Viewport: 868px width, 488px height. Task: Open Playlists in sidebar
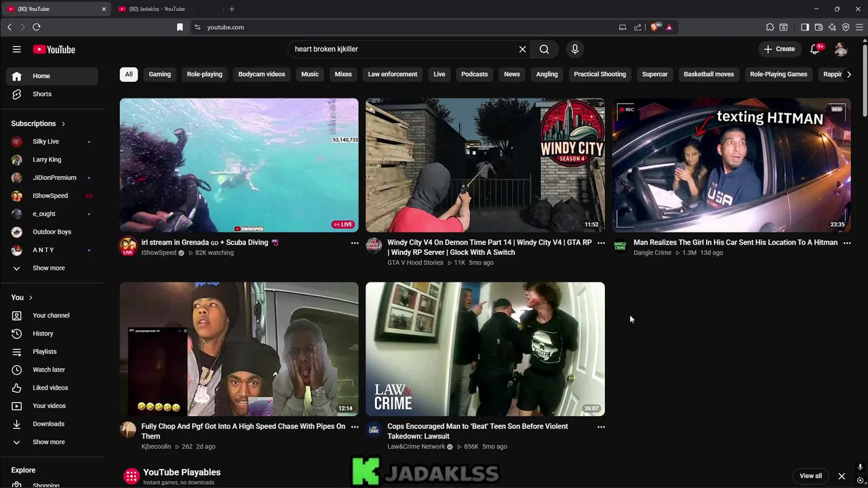pyautogui.click(x=52, y=352)
